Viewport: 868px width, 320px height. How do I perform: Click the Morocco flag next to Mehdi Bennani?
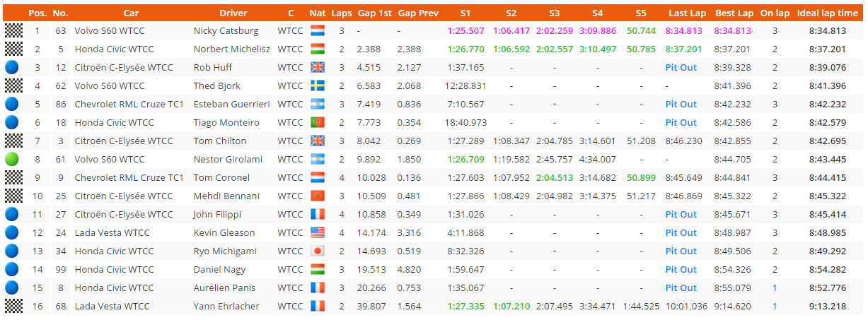click(318, 196)
